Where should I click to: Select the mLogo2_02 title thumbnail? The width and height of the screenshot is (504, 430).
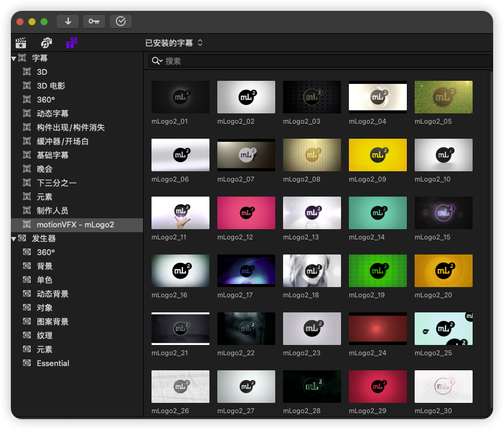point(246,97)
